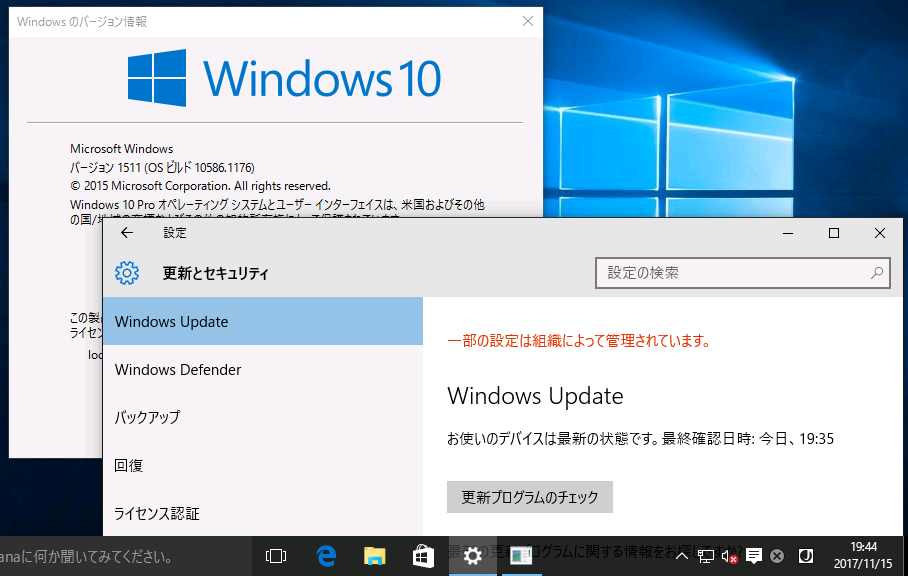This screenshot has width=908, height=576.
Task: Close the Windows のバージョン情報 dialog
Action: coord(528,21)
